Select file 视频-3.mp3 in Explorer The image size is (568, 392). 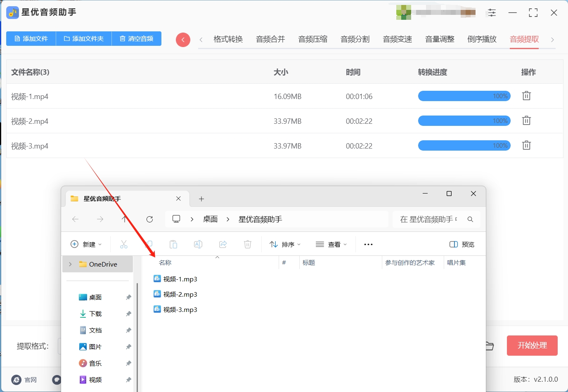(175, 309)
